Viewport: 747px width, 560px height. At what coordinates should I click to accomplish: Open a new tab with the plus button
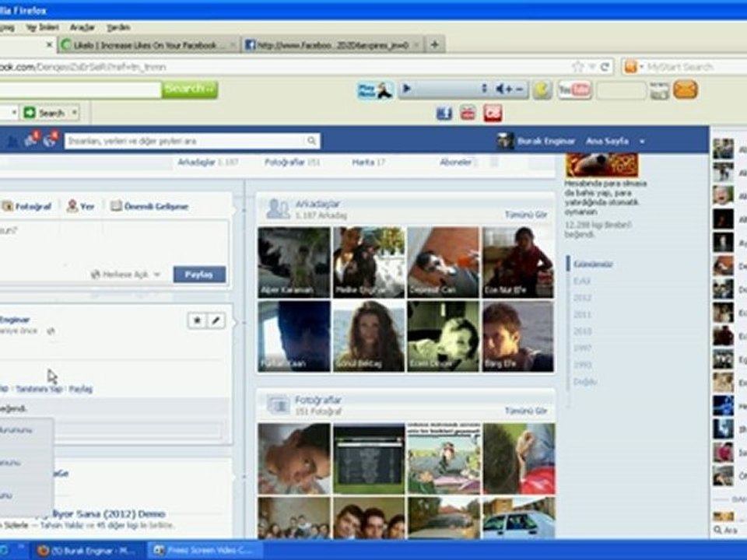coord(434,45)
